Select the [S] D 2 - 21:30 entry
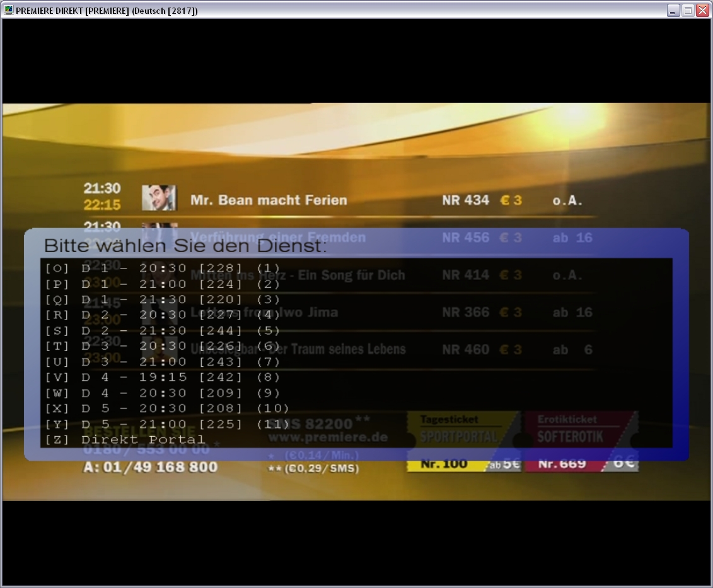The image size is (713, 588). [x=163, y=331]
